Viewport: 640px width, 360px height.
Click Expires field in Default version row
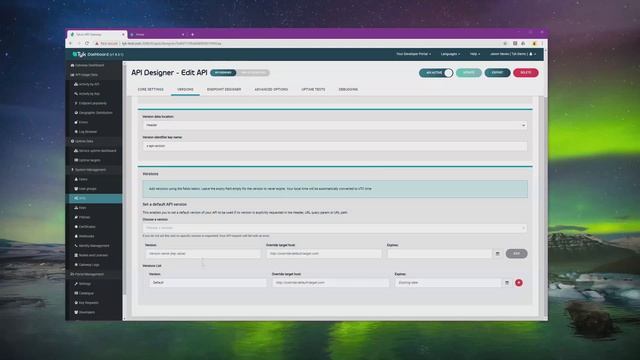pyautogui.click(x=448, y=282)
